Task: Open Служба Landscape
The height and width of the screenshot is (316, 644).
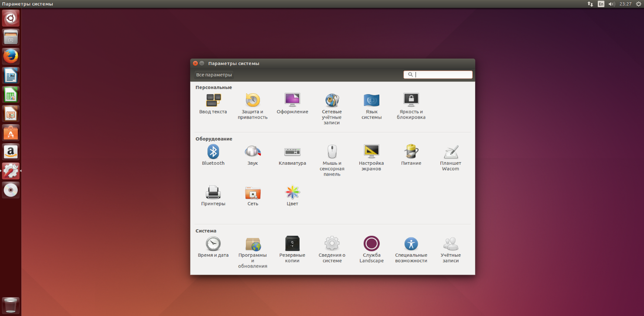Action: pyautogui.click(x=371, y=250)
